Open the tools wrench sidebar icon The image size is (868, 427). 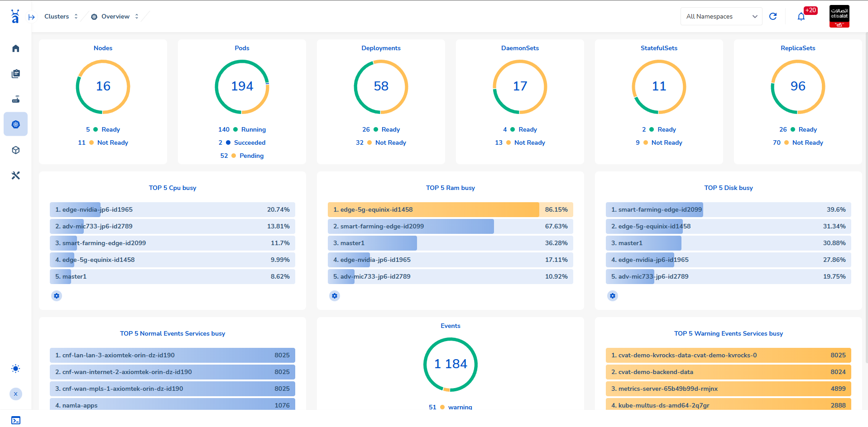pos(16,176)
